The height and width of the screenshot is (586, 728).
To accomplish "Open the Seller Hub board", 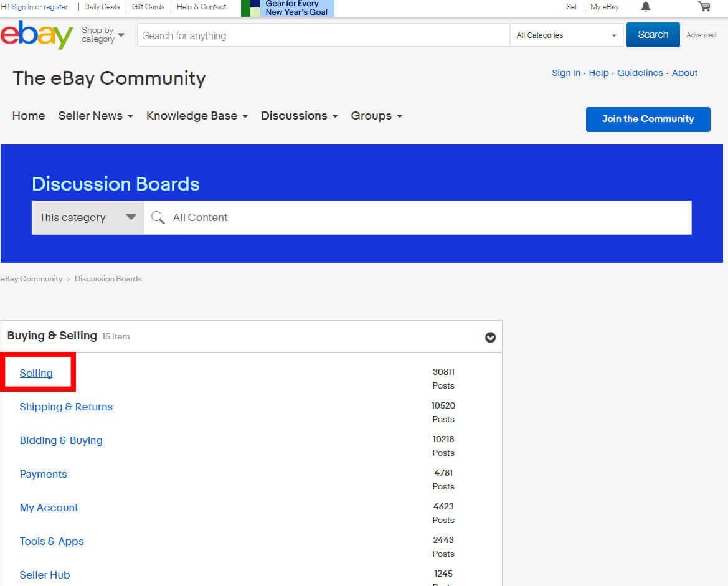I will click(x=45, y=575).
